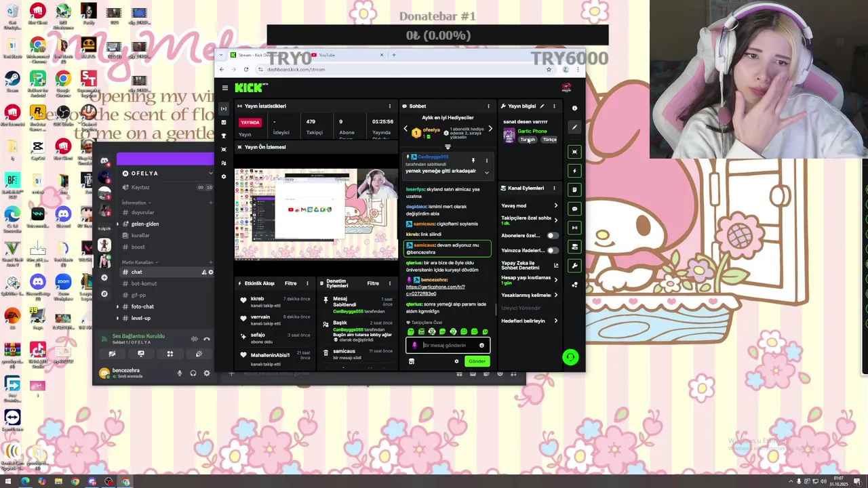Viewport: 868px width, 488px height.
Task: Open foto-chat channel in Discord
Action: pos(142,306)
